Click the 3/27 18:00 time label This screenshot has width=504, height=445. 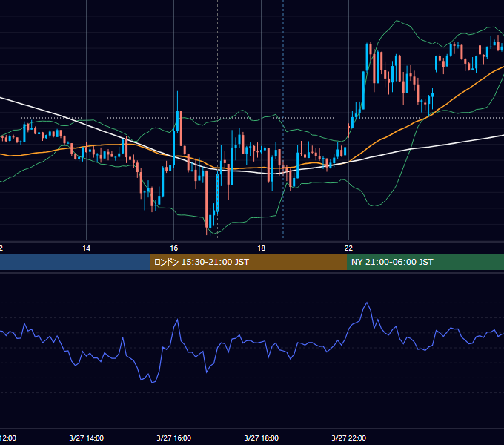click(262, 438)
